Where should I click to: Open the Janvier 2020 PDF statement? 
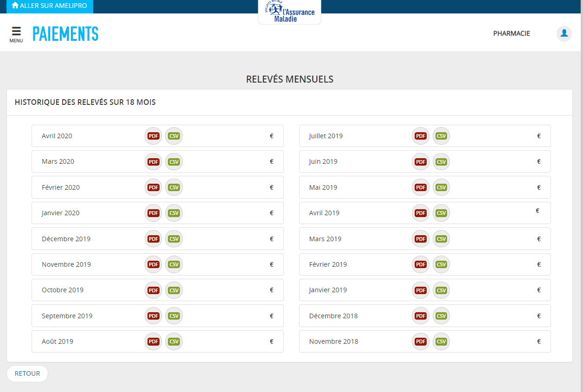pos(154,213)
